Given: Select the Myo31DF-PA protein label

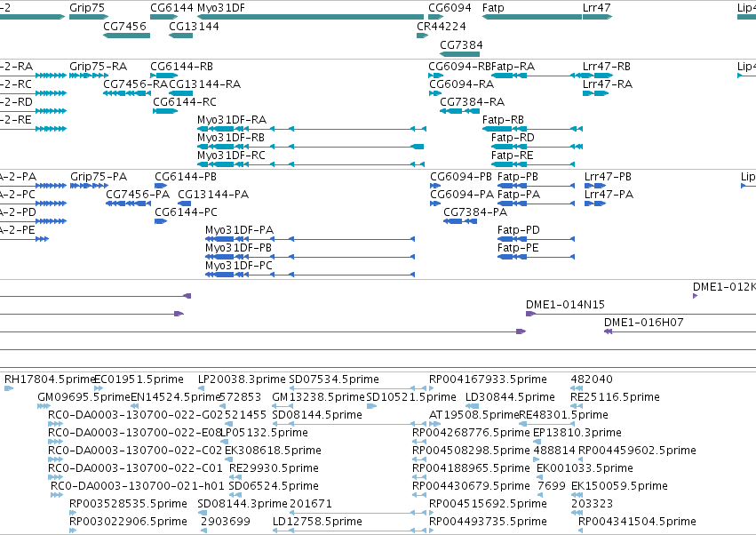Looking at the screenshot, I should pos(240,230).
